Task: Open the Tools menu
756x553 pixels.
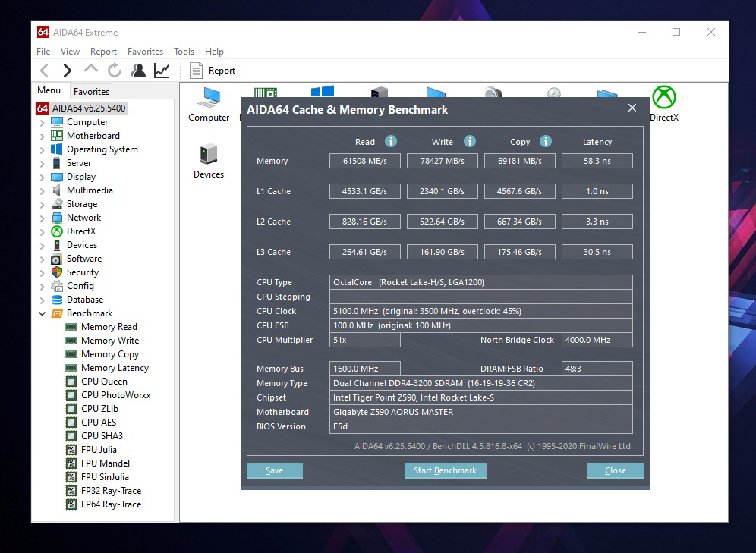Action: (184, 51)
